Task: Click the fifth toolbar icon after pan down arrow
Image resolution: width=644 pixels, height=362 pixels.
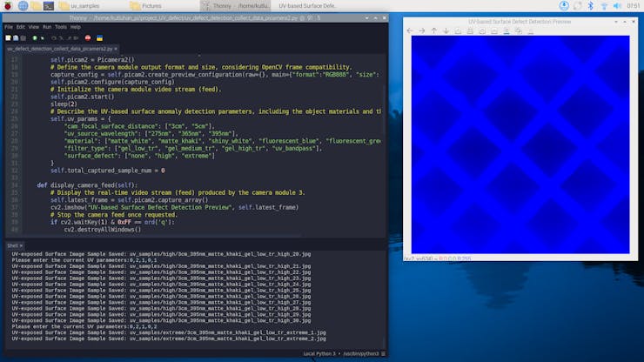Action: (x=458, y=30)
